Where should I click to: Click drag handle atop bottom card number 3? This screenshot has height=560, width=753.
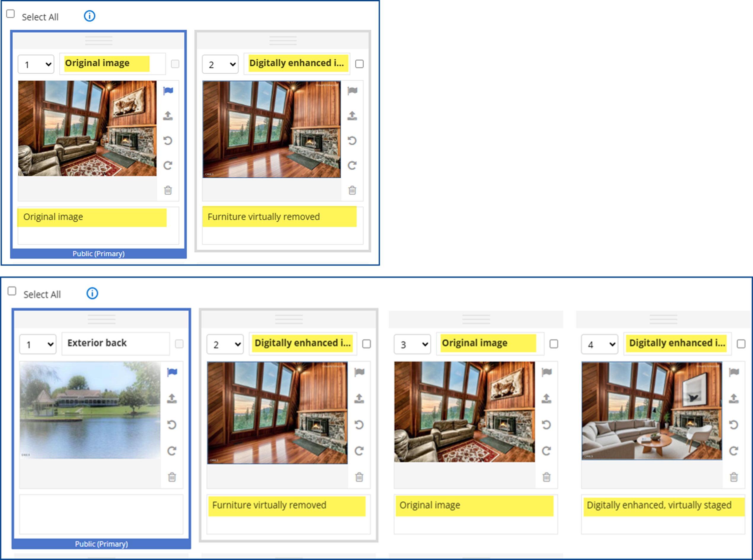(x=476, y=319)
